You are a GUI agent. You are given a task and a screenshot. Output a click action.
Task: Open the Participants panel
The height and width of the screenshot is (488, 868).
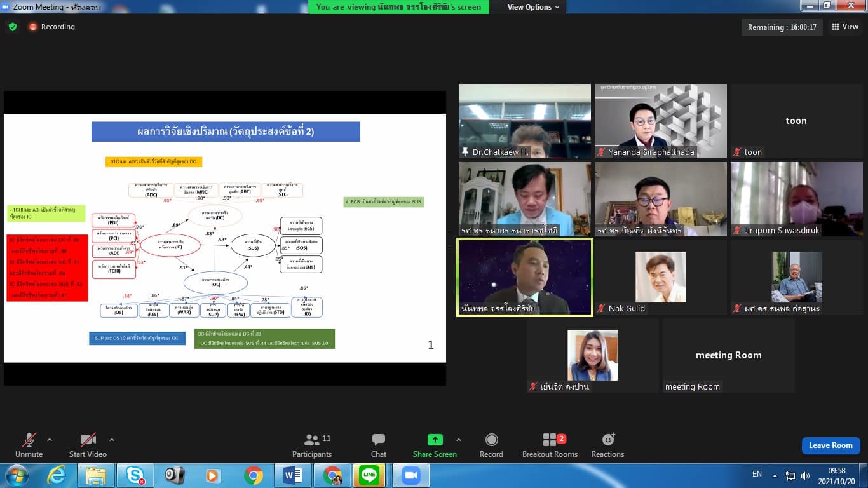pyautogui.click(x=311, y=445)
